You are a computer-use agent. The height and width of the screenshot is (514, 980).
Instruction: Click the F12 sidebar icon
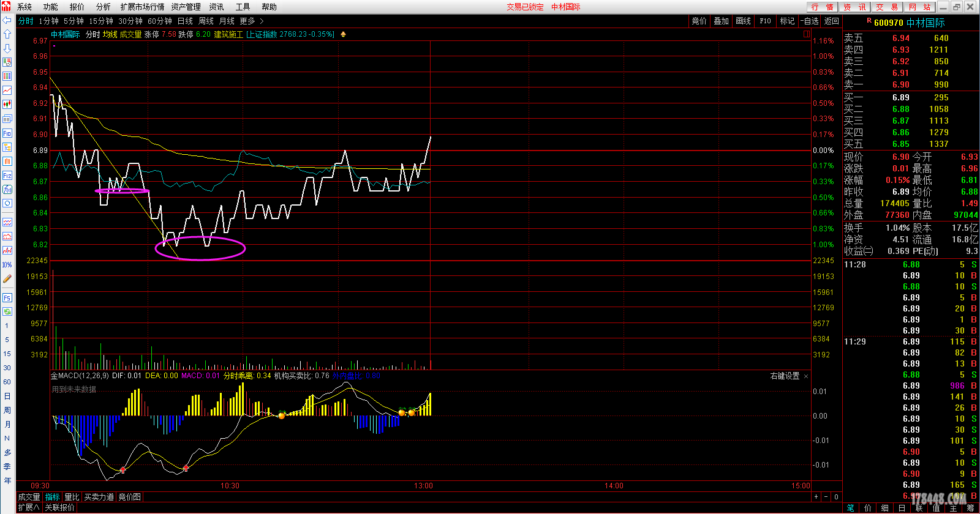pos(7,175)
